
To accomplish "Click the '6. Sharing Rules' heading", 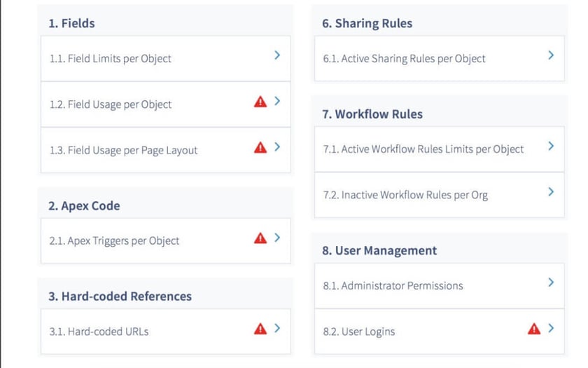I will tap(367, 23).
